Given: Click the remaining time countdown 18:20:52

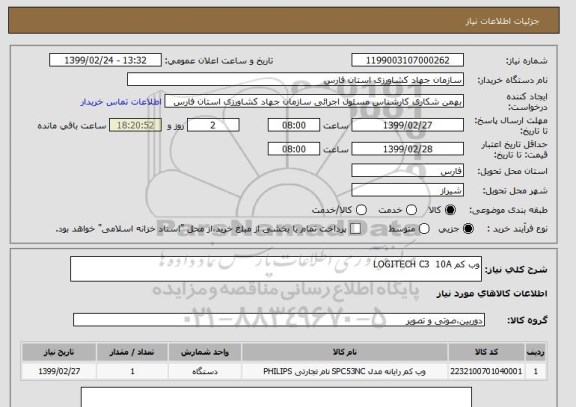Looking at the screenshot, I should point(135,125).
